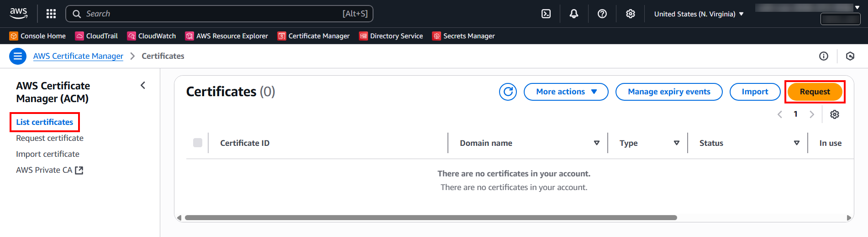The width and height of the screenshot is (868, 237).
Task: Go to previous page arrow
Action: tap(780, 114)
